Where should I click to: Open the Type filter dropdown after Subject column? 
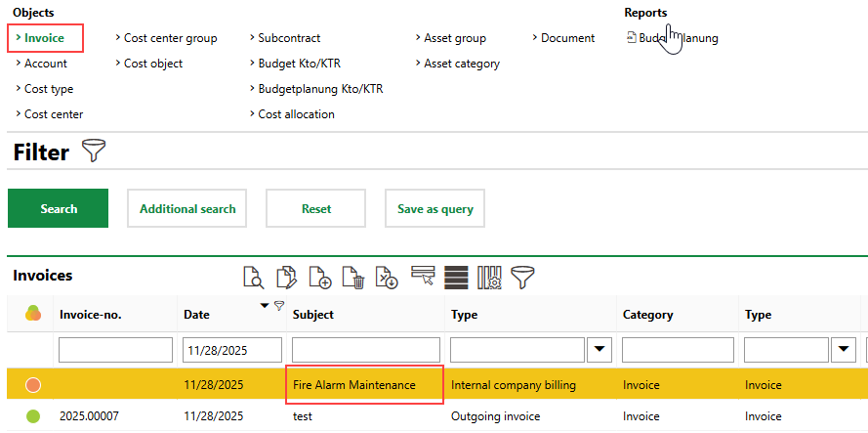[599, 350]
